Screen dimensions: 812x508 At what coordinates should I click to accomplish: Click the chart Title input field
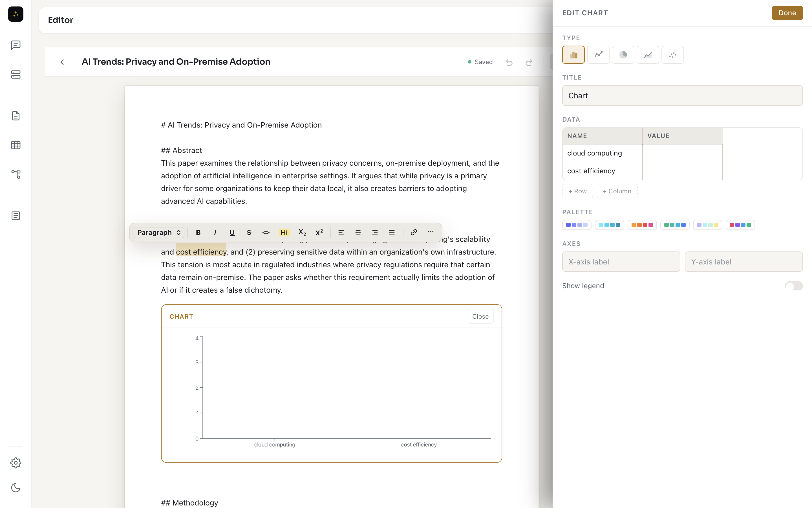click(x=683, y=95)
